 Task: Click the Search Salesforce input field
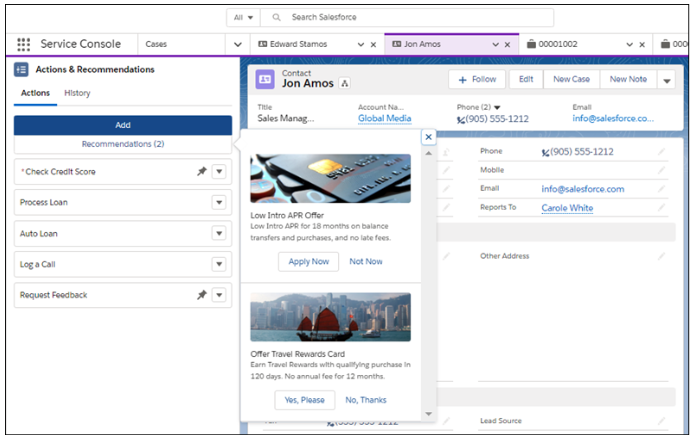[407, 18]
